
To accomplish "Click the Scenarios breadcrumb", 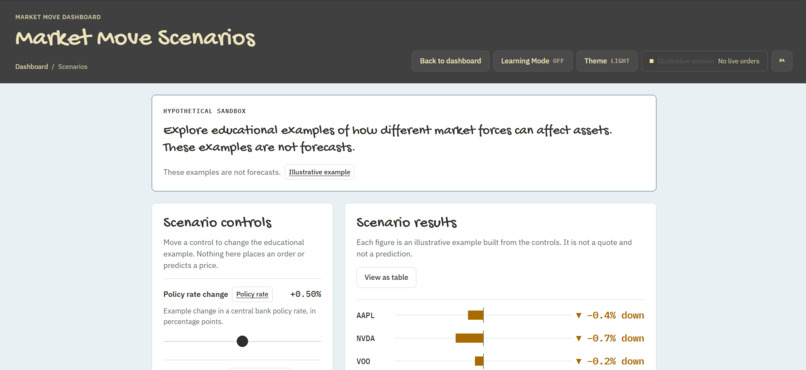I will click(72, 67).
